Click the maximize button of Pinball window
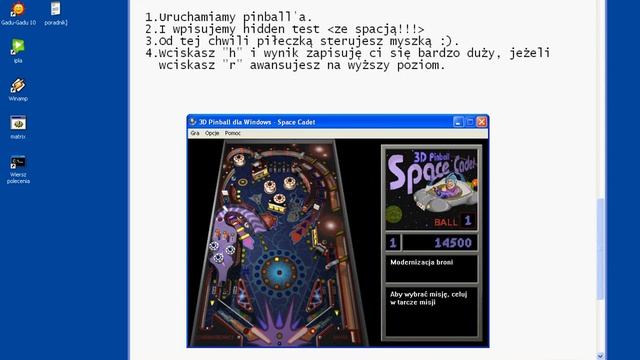640x360 pixels. [470, 122]
